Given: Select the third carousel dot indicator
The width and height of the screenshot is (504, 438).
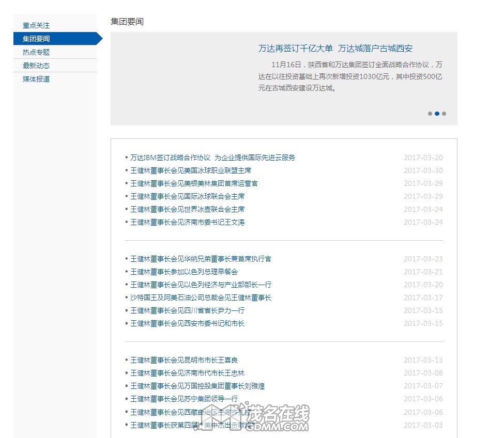Looking at the screenshot, I should click(444, 114).
